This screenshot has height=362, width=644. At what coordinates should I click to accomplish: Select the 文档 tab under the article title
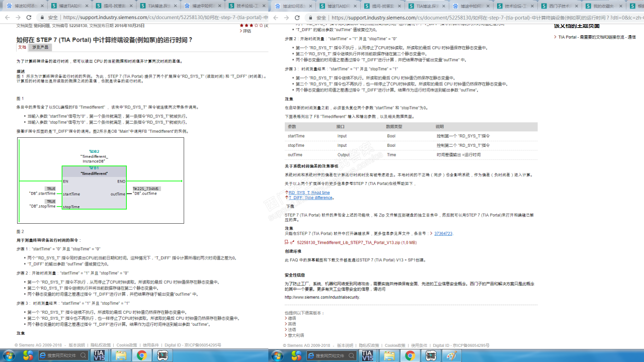22,47
